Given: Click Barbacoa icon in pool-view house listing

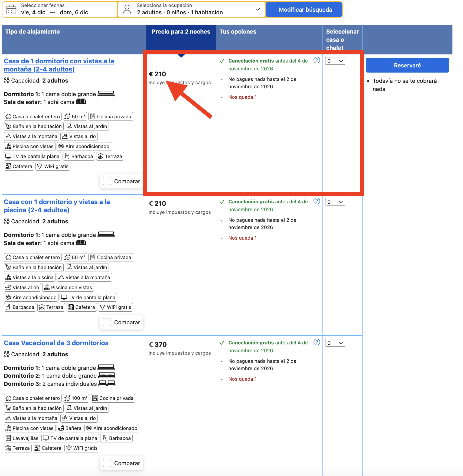Looking at the screenshot, I should tap(8, 307).
